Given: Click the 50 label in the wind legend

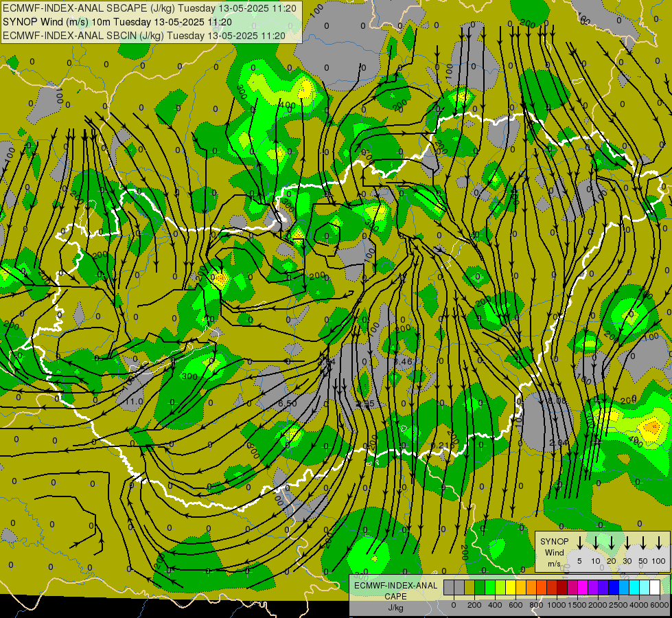Looking at the screenshot, I should (643, 561).
